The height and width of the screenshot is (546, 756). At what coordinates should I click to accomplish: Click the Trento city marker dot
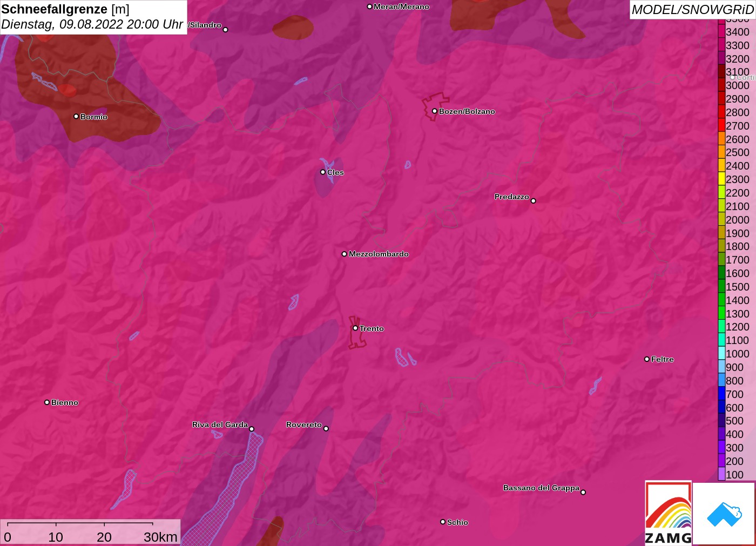(355, 328)
